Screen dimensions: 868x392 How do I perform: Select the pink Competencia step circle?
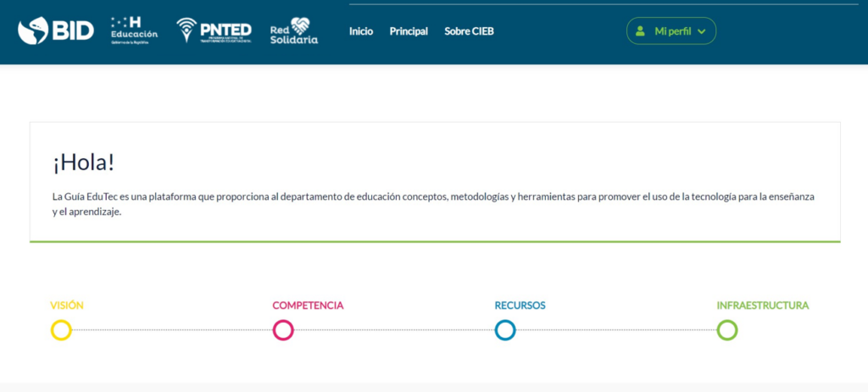click(x=283, y=330)
